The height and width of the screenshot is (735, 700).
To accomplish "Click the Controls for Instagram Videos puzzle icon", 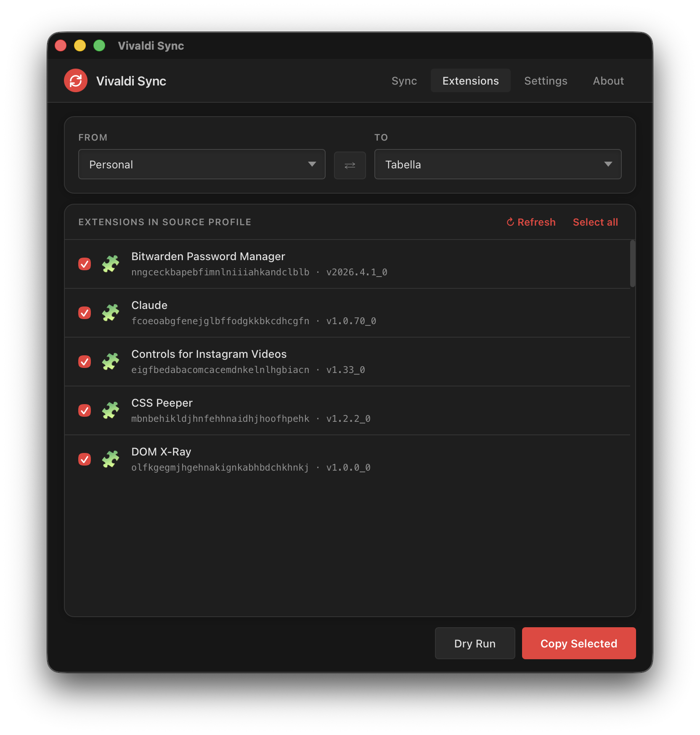I will 111,362.
